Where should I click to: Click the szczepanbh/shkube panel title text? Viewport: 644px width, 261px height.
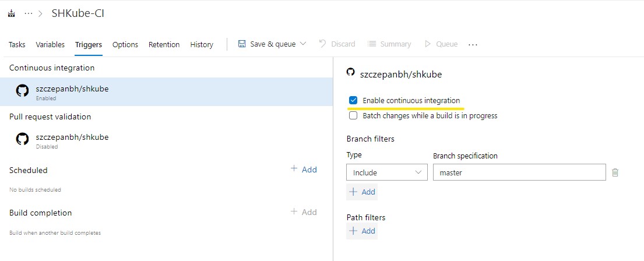tap(401, 75)
